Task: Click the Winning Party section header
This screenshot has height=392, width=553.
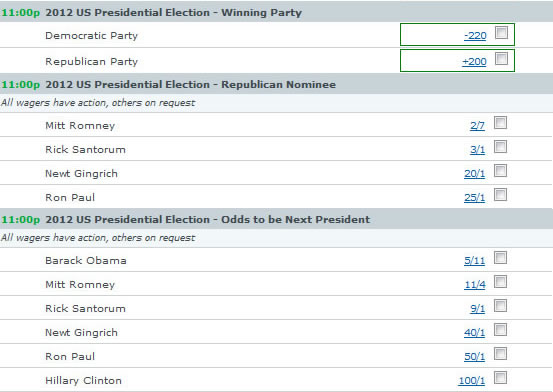Action: (x=276, y=12)
